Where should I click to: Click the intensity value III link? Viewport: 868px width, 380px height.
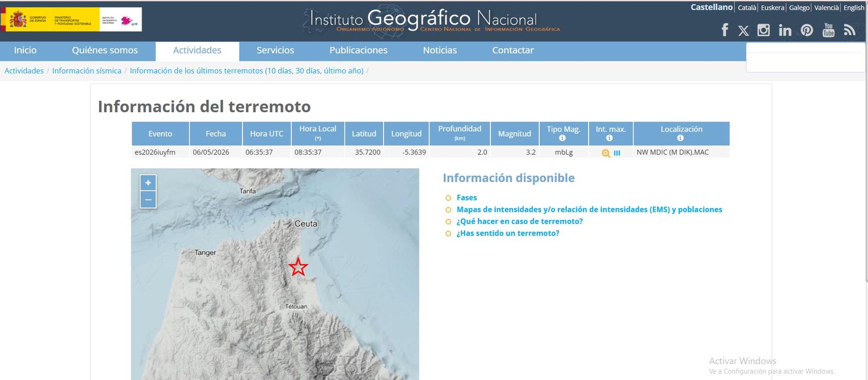click(617, 153)
